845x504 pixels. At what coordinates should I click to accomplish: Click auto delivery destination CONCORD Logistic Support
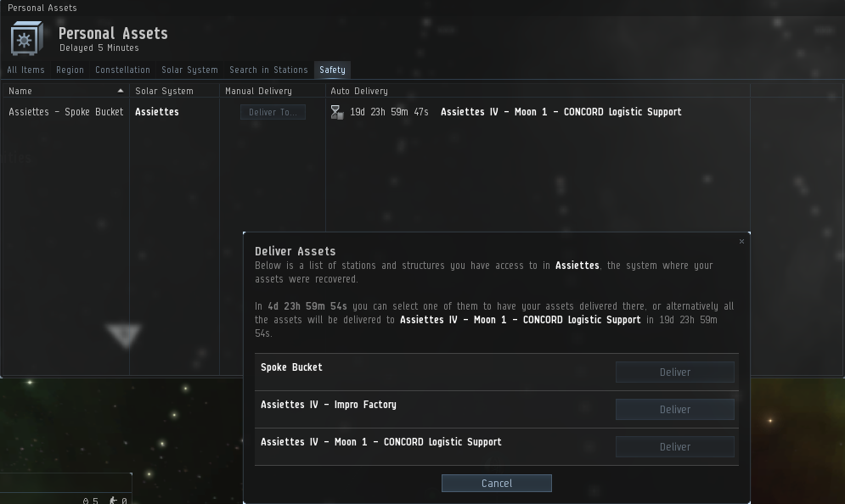click(x=561, y=112)
